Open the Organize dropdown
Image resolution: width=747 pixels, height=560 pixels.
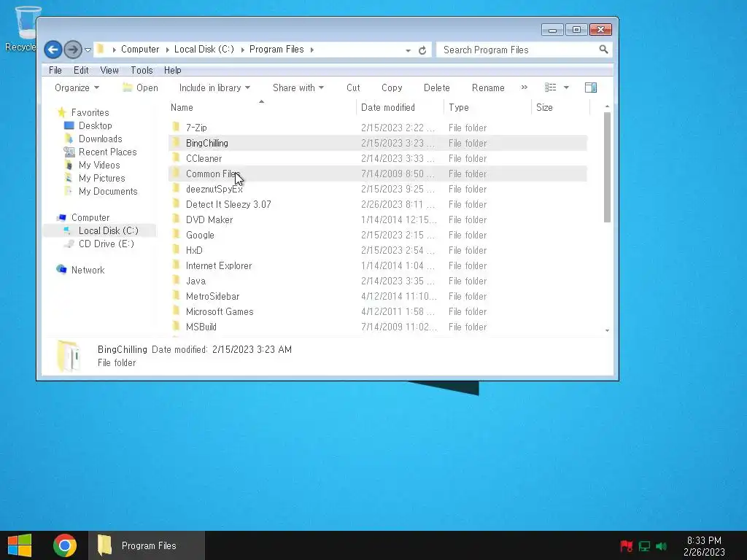click(x=77, y=87)
